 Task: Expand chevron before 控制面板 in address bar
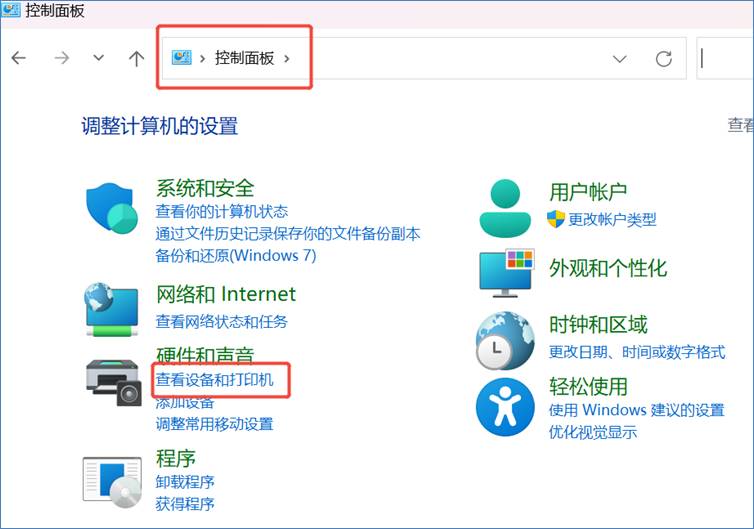click(202, 59)
